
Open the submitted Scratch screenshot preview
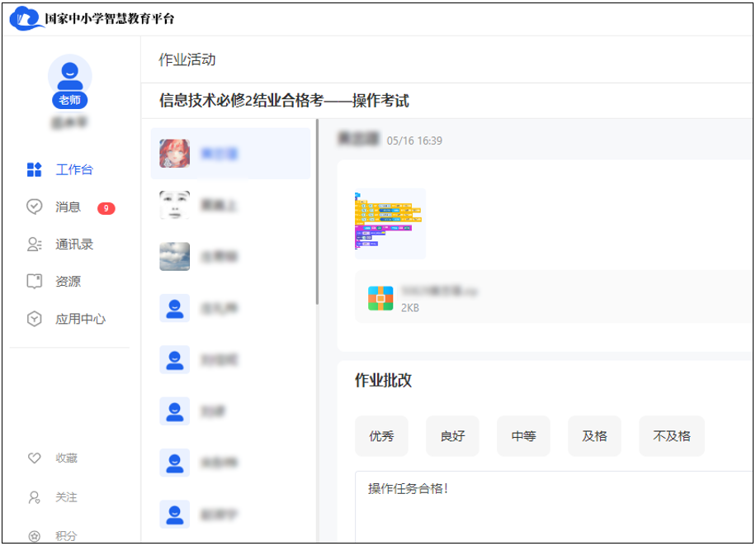coord(390,222)
